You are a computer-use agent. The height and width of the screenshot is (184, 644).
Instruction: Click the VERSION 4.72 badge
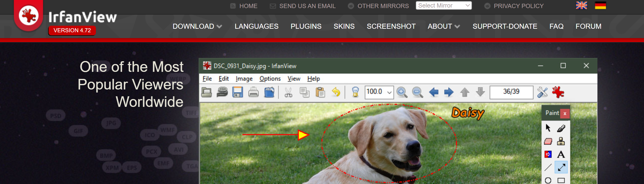pos(72,30)
